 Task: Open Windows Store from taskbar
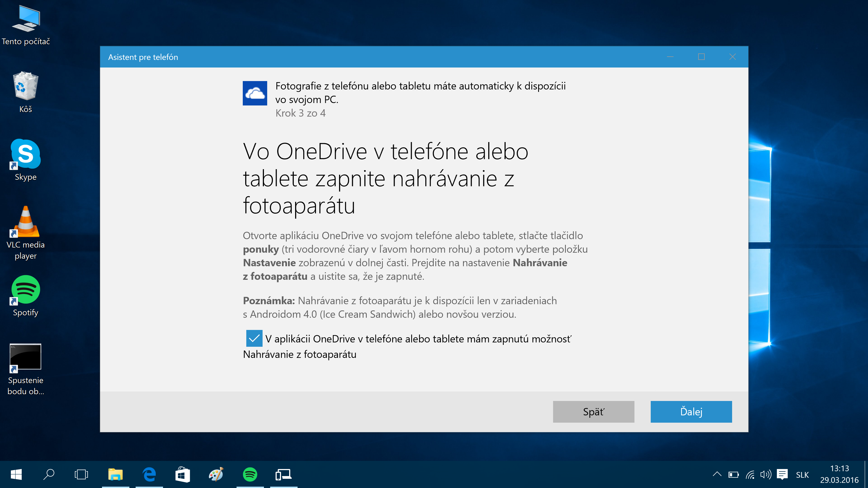(183, 474)
